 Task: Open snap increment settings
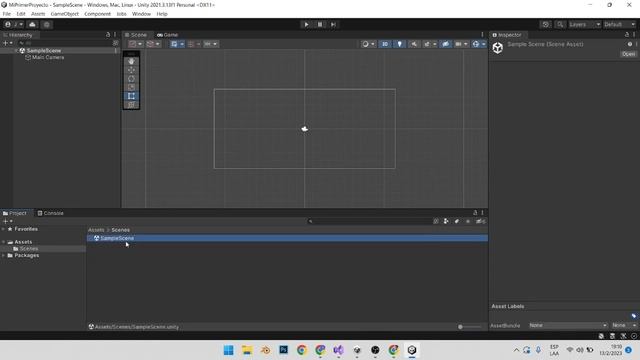coord(211,44)
